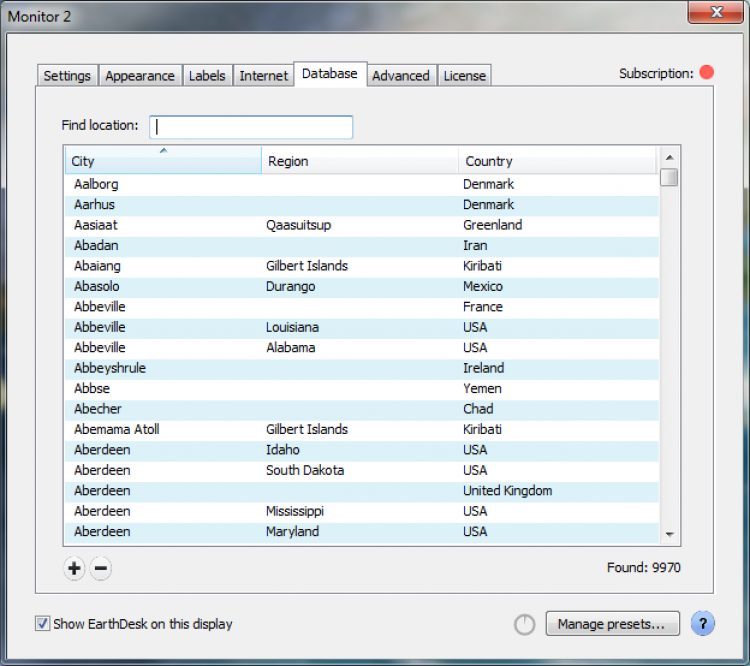Image resolution: width=750 pixels, height=666 pixels.
Task: Select the Abadan, Iran row
Action: [362, 245]
